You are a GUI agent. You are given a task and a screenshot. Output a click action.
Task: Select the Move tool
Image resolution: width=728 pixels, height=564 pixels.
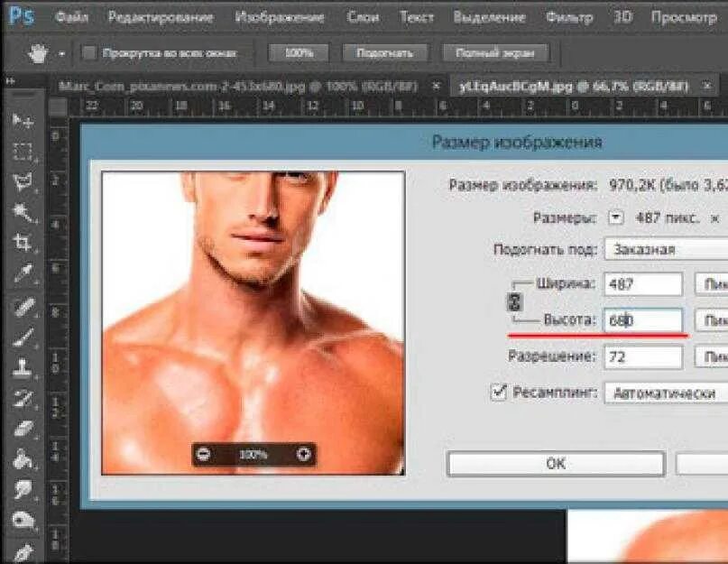coord(23,121)
